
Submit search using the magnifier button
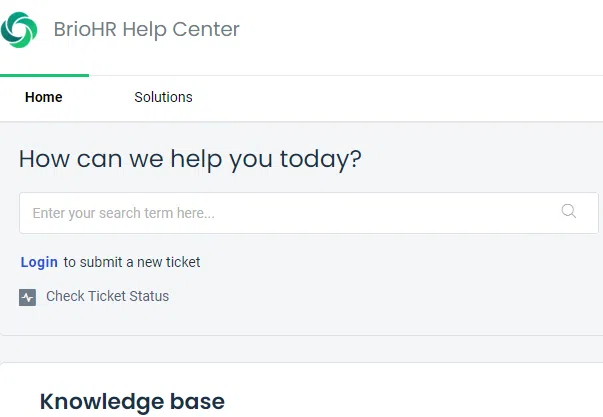568,211
